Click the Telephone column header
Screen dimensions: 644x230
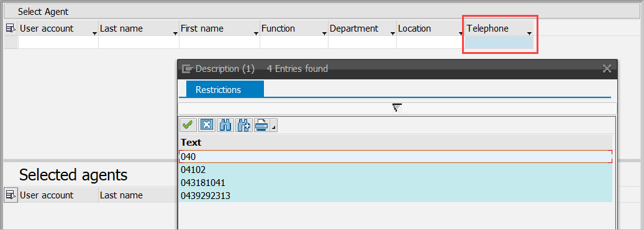[x=499, y=29]
